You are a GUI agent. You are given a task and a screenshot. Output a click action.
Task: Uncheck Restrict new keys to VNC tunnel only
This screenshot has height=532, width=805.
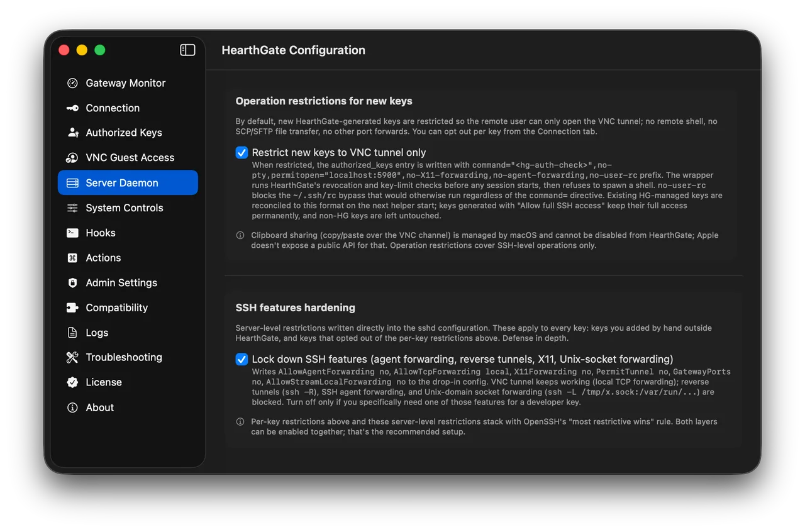241,153
